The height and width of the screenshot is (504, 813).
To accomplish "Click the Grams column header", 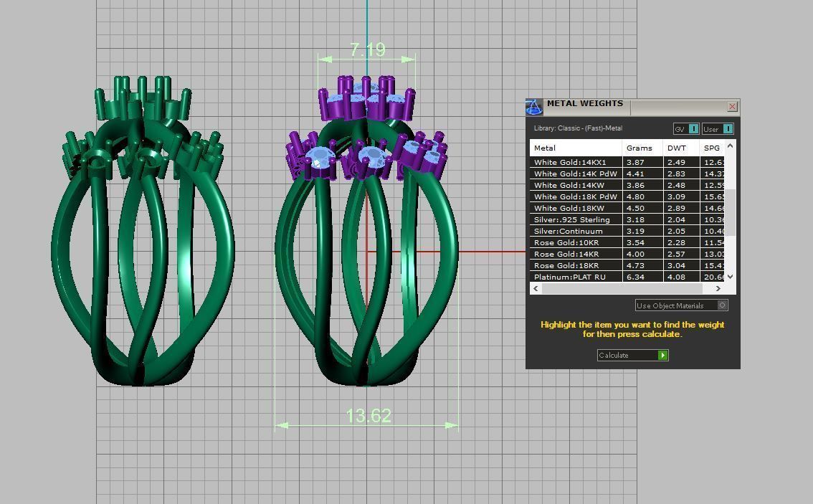I will click(642, 148).
